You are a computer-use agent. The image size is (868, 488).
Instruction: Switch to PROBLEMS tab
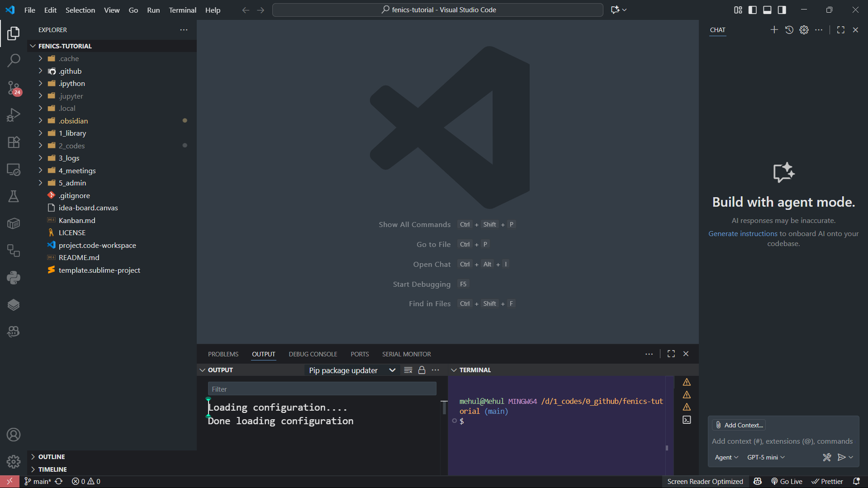pos(223,354)
